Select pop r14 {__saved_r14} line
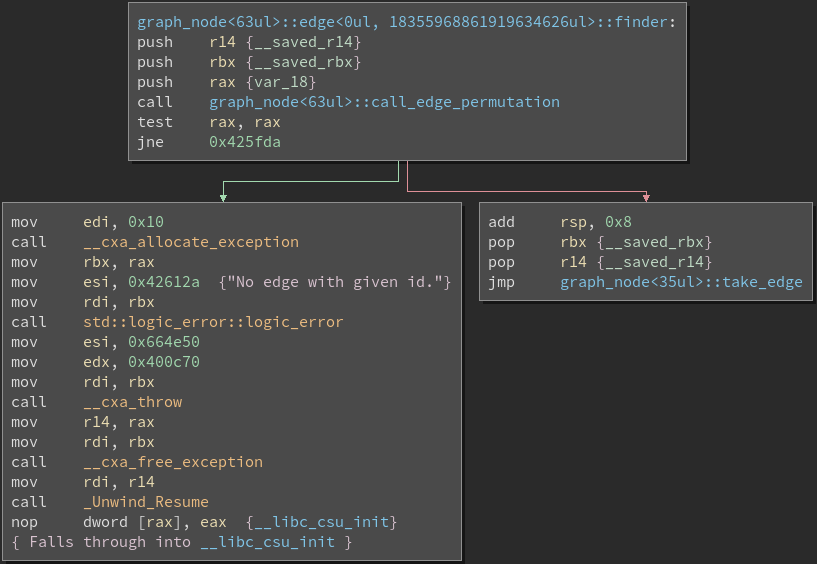 click(x=600, y=262)
